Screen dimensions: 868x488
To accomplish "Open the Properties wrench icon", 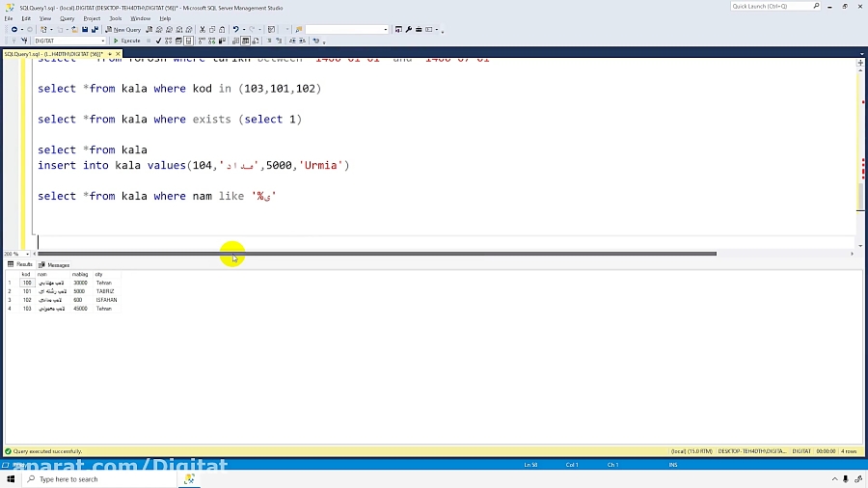I will 409,29.
